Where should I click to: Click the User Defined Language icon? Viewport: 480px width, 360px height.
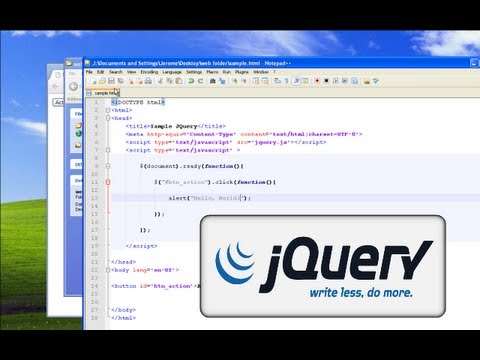click(x=305, y=81)
